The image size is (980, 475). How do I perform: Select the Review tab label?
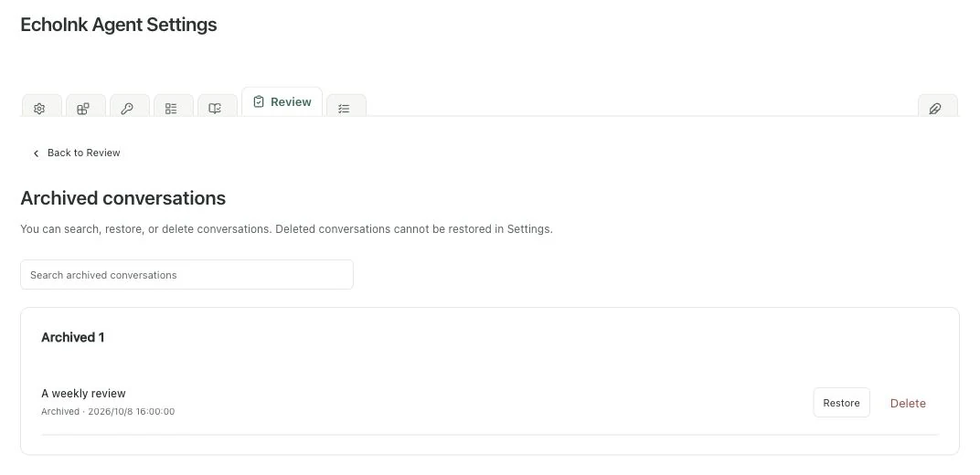click(x=291, y=101)
